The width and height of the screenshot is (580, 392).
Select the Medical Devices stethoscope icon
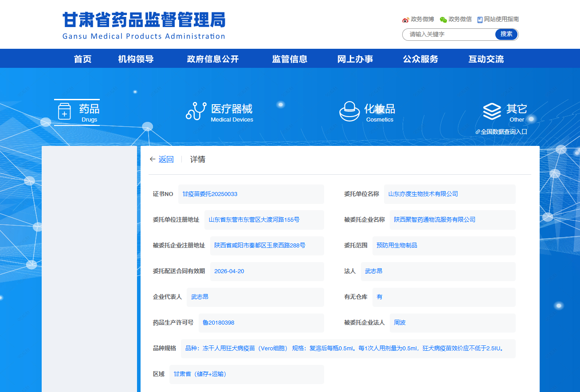[196, 111]
